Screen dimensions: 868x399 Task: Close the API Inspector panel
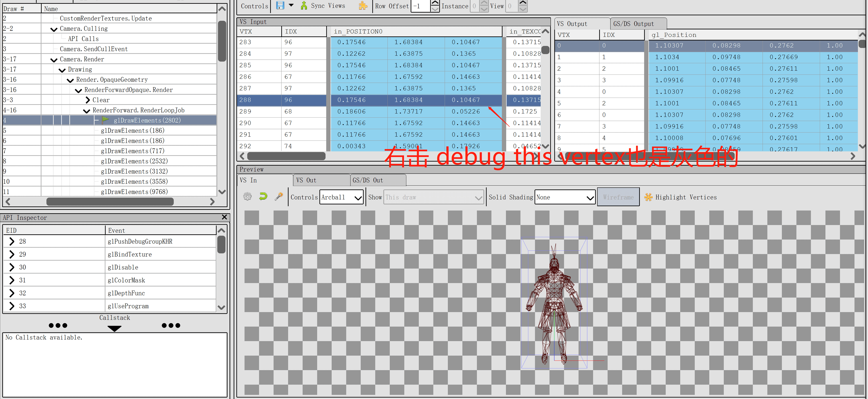pos(224,217)
